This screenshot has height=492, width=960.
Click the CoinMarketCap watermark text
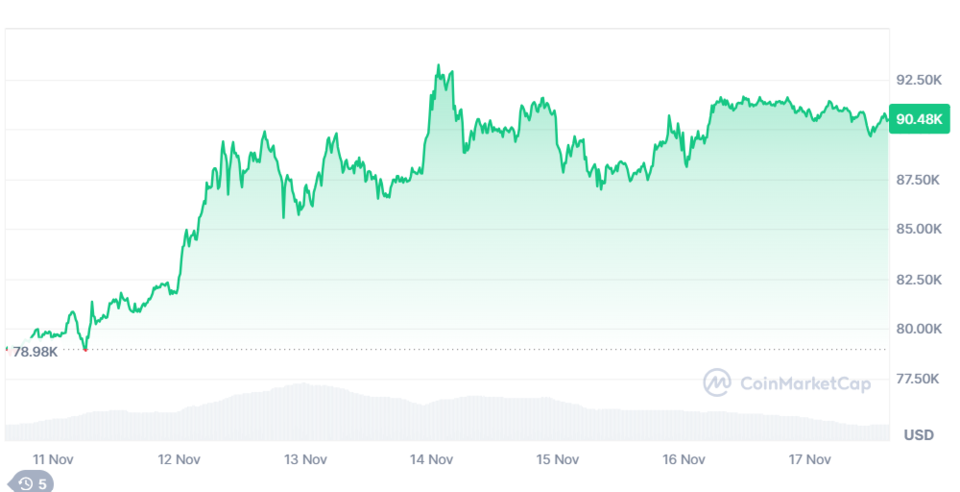(804, 383)
